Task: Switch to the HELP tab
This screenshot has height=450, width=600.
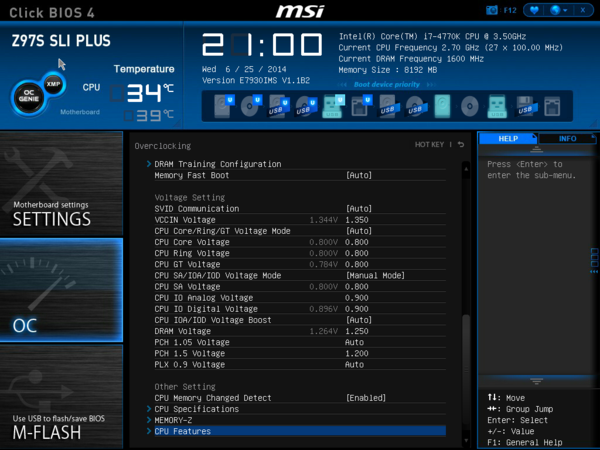Action: pyautogui.click(x=508, y=139)
